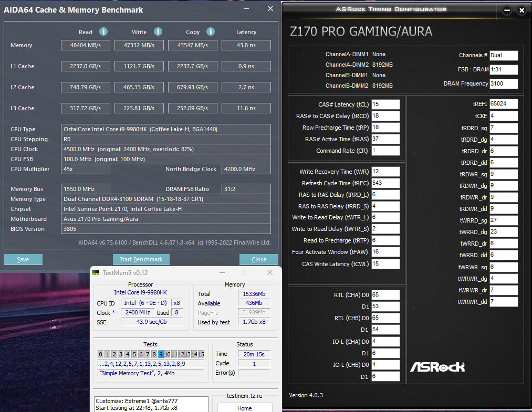Click the tRRD_L value field
This screenshot has height=412, width=532.
386,195
